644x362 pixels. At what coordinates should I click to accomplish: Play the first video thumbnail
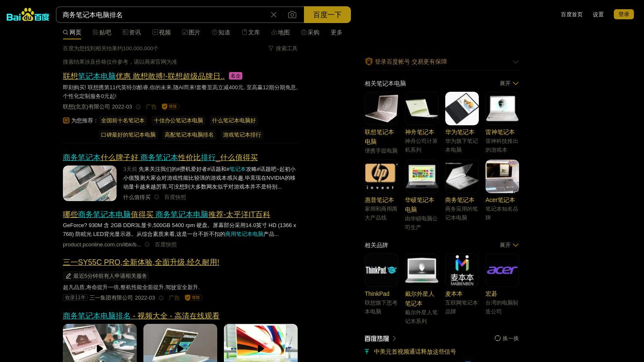pos(100,343)
